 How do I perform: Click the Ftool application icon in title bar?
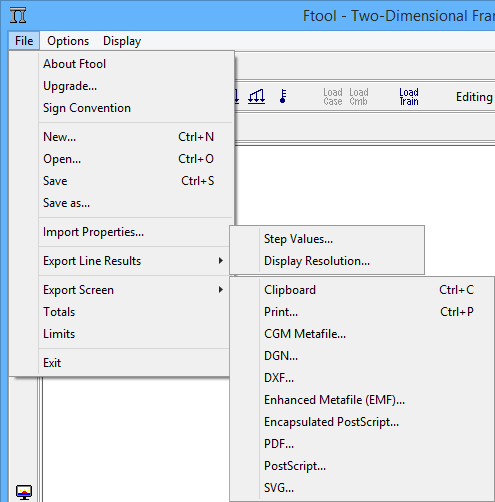pos(18,15)
